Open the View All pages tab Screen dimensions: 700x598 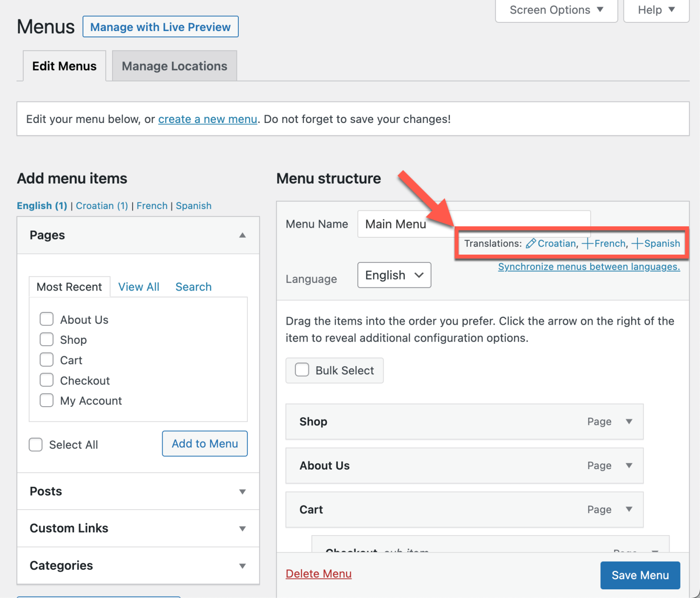coord(139,287)
